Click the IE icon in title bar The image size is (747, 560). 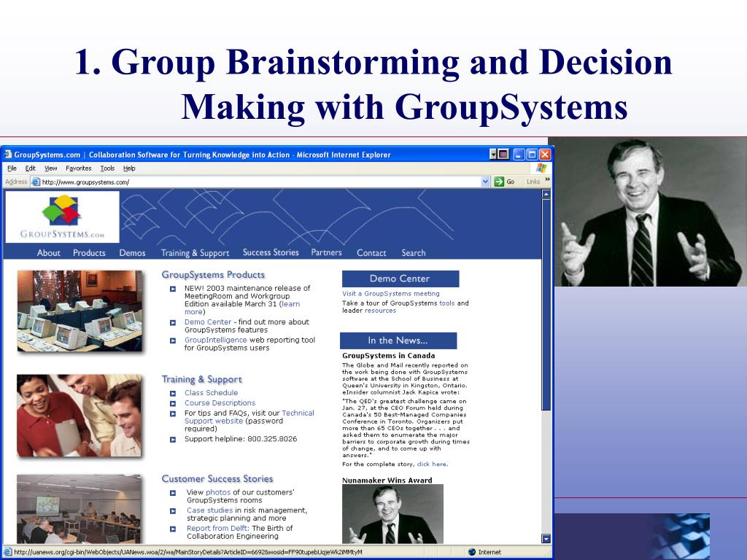[7, 155]
